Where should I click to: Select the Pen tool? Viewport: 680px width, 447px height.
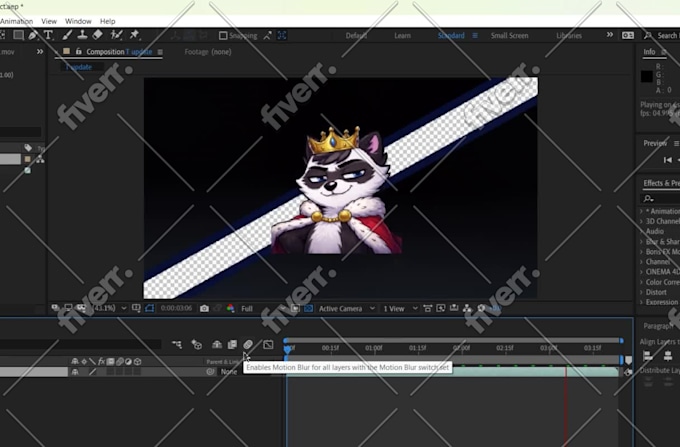[33, 35]
